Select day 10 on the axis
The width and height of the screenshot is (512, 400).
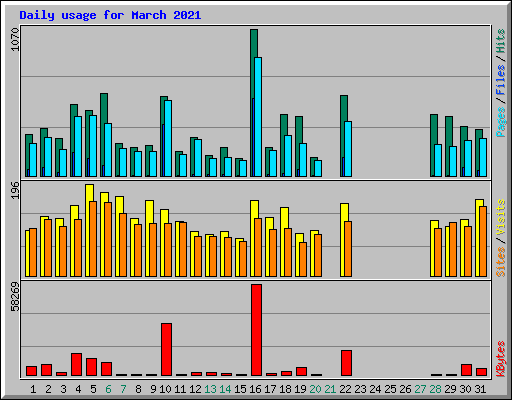[x=165, y=389]
